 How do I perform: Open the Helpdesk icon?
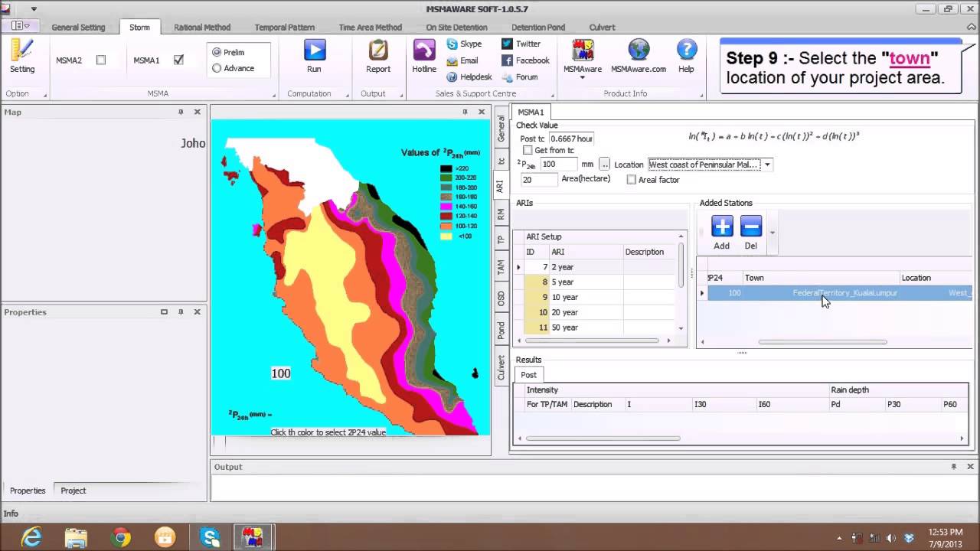[x=452, y=77]
